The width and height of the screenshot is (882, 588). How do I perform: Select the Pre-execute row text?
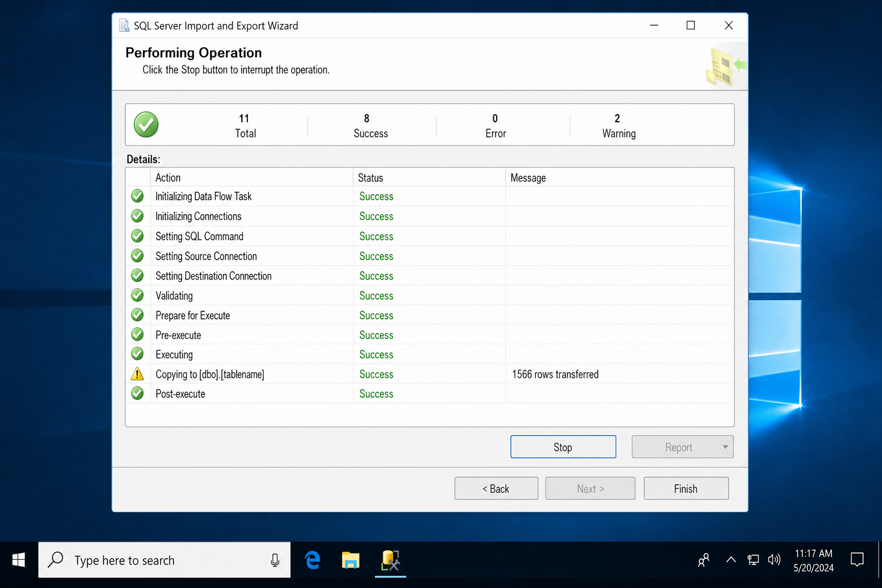pyautogui.click(x=178, y=335)
